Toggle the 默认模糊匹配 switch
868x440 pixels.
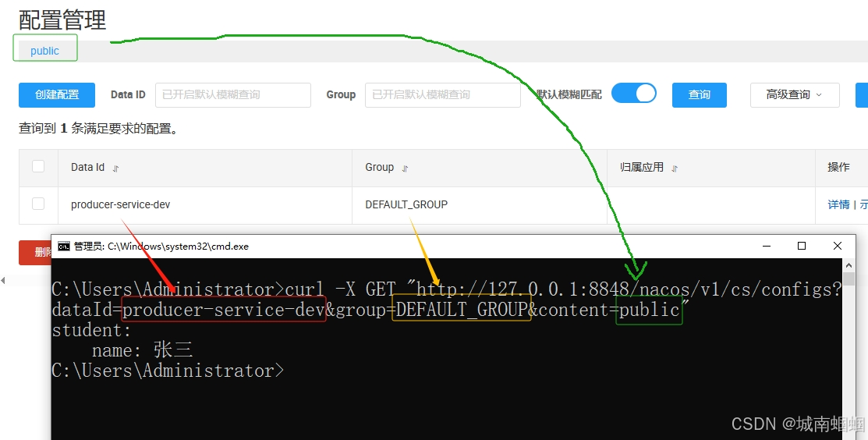click(x=634, y=93)
